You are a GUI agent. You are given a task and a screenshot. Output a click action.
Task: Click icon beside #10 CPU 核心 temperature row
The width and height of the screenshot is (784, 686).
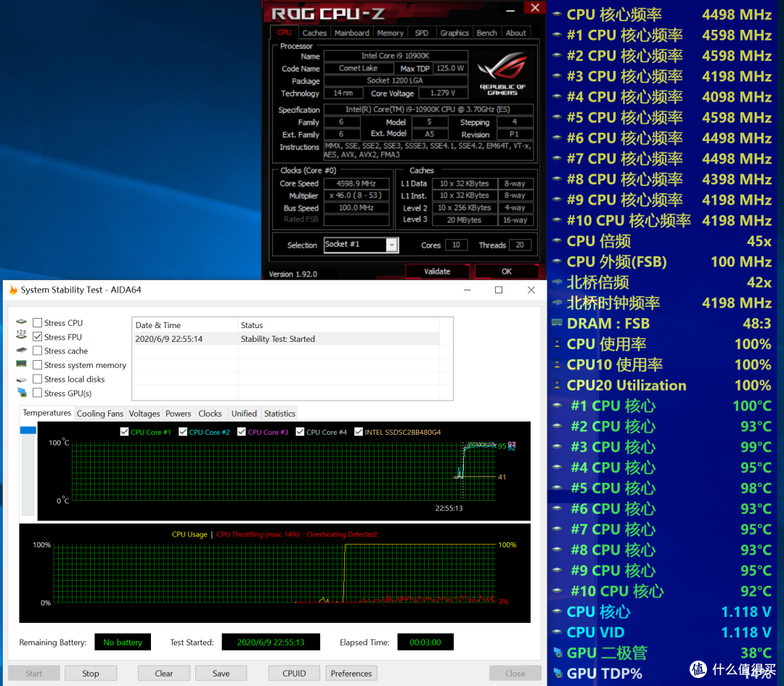pyautogui.click(x=557, y=590)
